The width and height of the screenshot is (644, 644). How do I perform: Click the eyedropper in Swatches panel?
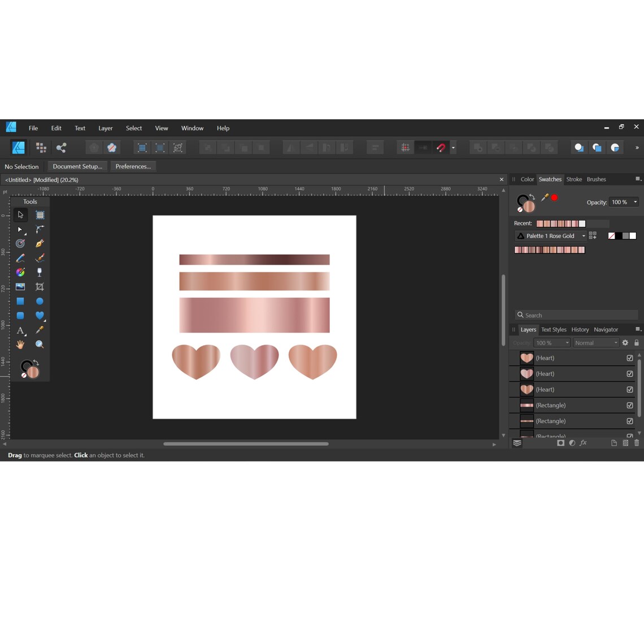coord(545,198)
